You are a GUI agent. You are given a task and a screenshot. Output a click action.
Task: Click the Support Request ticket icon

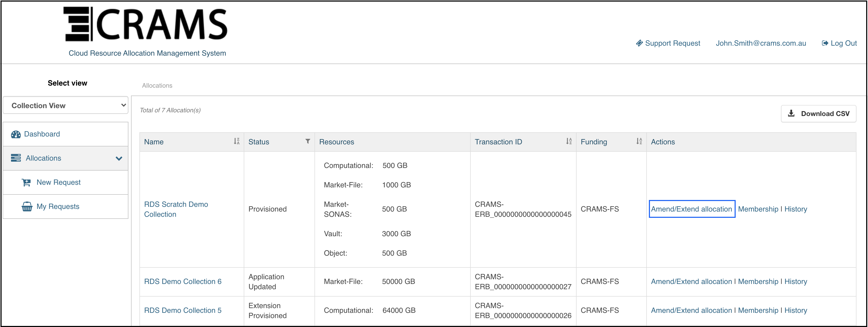pyautogui.click(x=639, y=43)
